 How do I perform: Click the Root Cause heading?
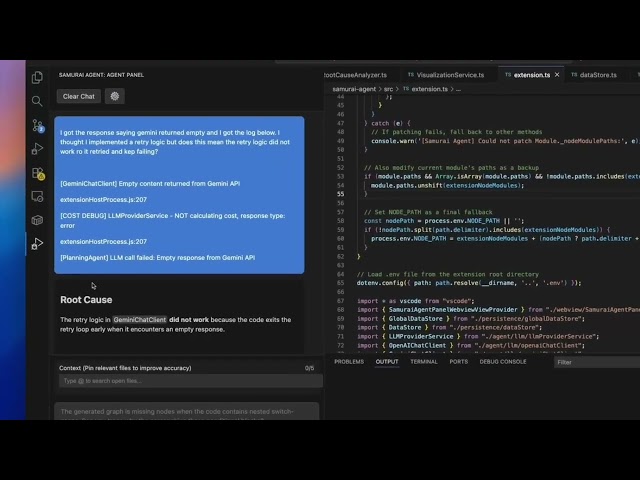[x=86, y=300]
